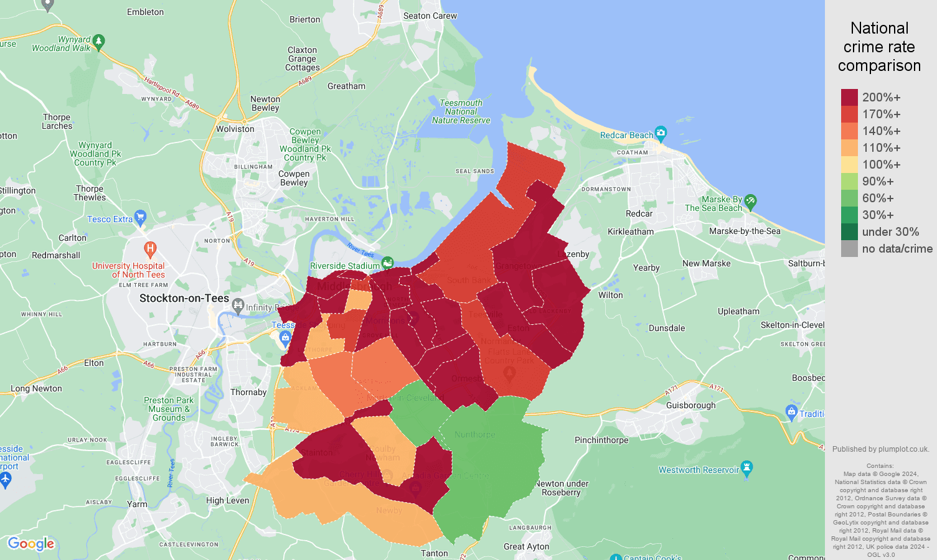Click the Newton Bewley label

tap(265, 103)
